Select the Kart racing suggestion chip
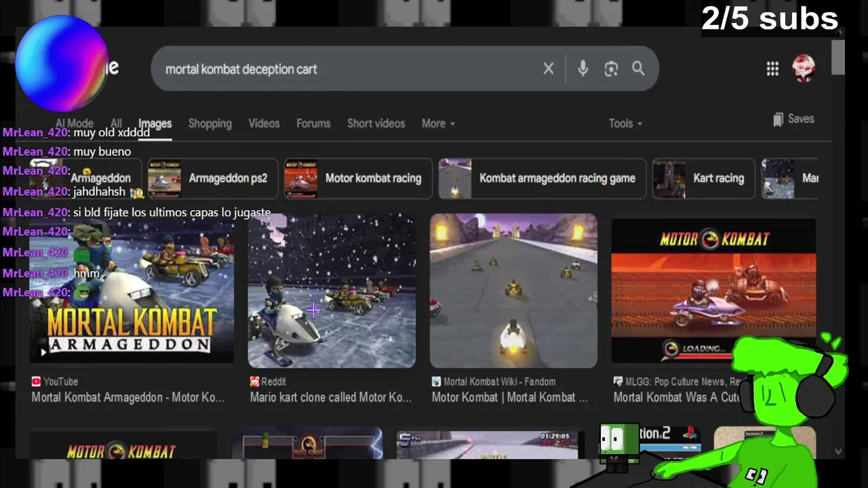The height and width of the screenshot is (488, 868). 703,178
